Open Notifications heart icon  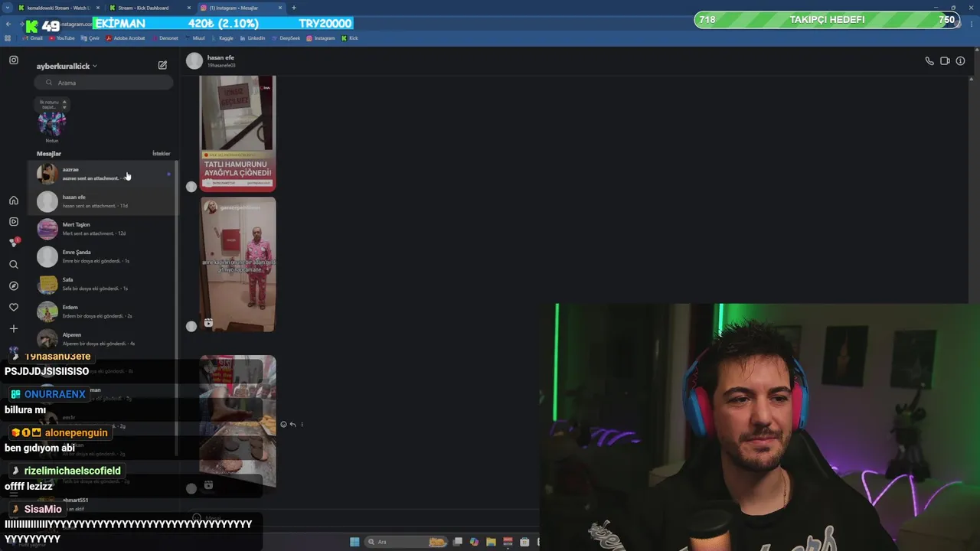pos(14,307)
